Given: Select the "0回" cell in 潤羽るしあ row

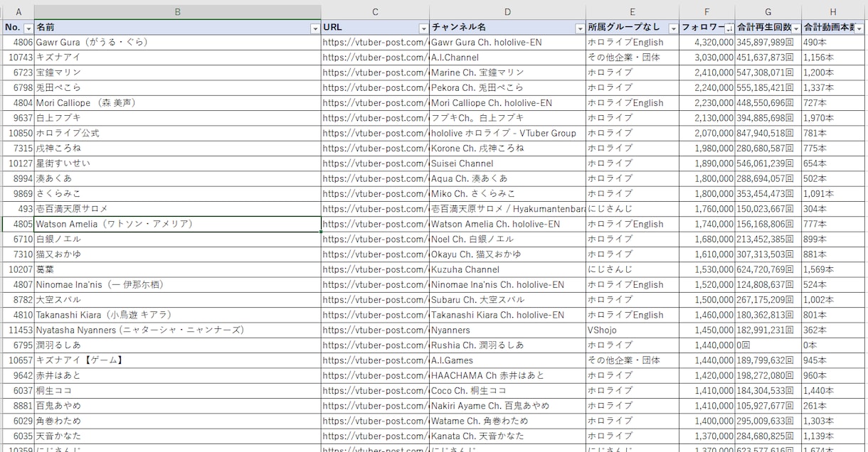Looking at the screenshot, I should click(x=768, y=345).
